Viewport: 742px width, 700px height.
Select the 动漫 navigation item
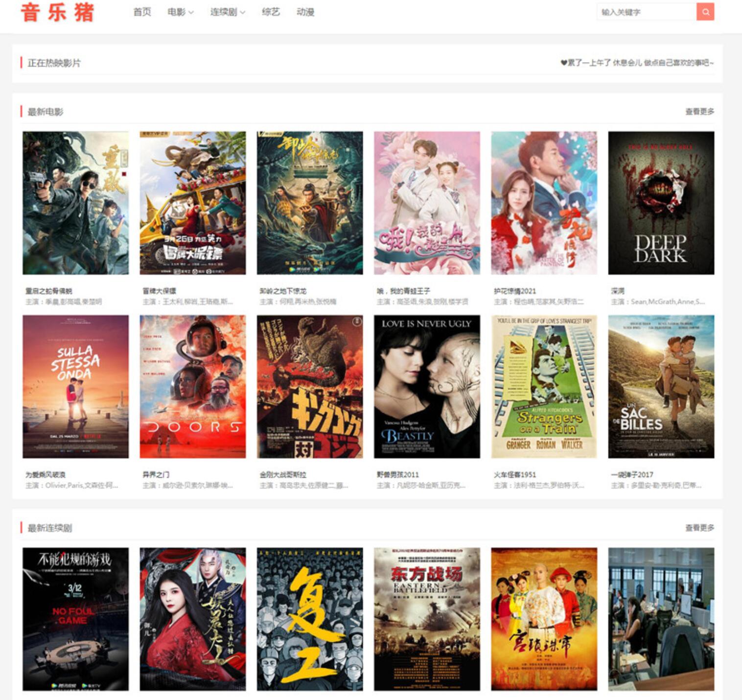pyautogui.click(x=305, y=12)
